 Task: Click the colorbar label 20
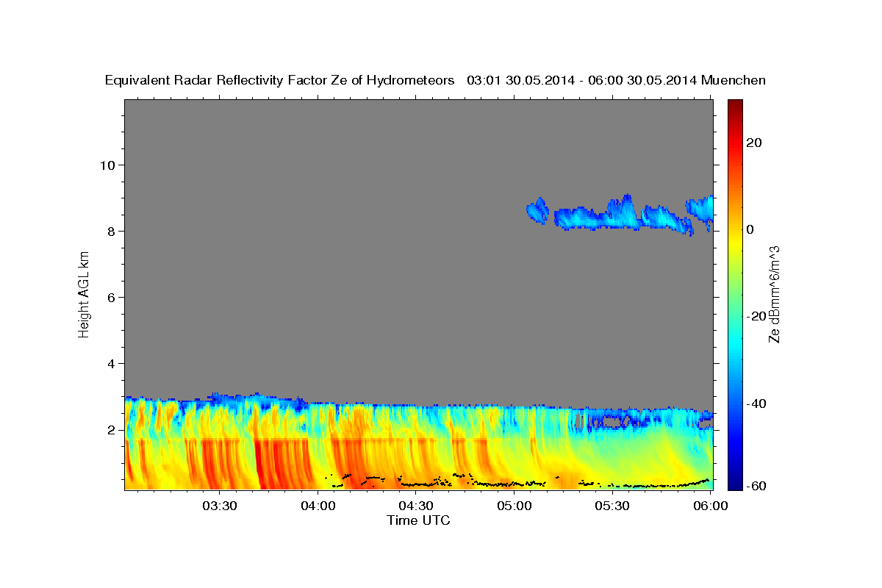click(x=754, y=143)
